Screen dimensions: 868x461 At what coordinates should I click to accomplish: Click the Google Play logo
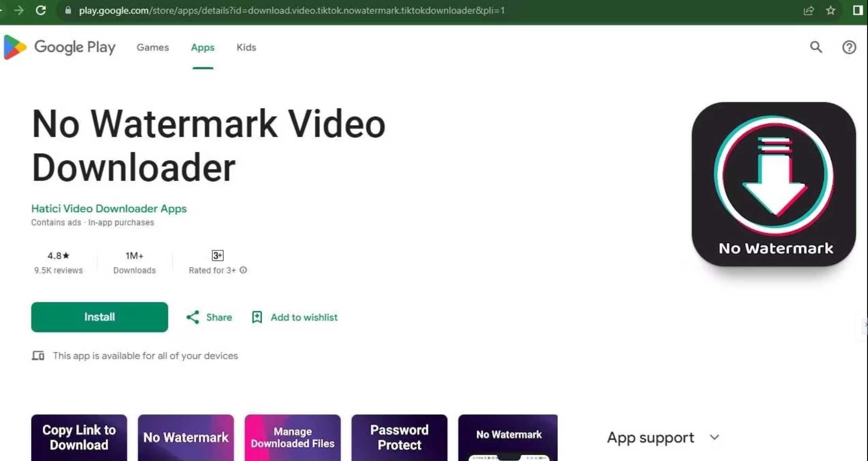coord(60,47)
